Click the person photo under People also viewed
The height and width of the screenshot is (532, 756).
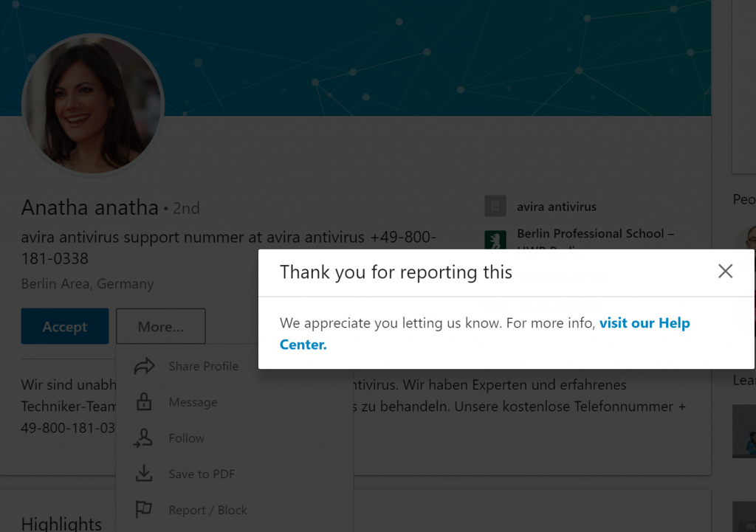(x=749, y=236)
